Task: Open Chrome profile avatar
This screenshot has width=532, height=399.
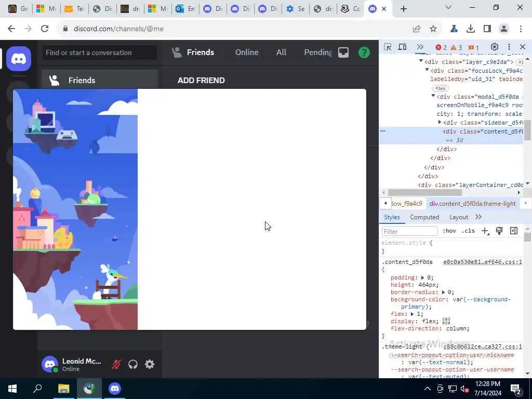Action: 504,29
